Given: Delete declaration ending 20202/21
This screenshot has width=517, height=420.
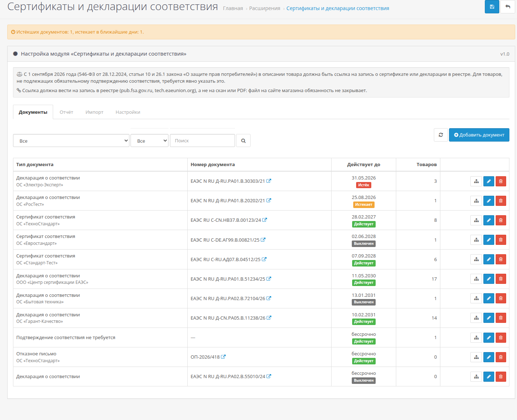Looking at the screenshot, I should coord(501,201).
